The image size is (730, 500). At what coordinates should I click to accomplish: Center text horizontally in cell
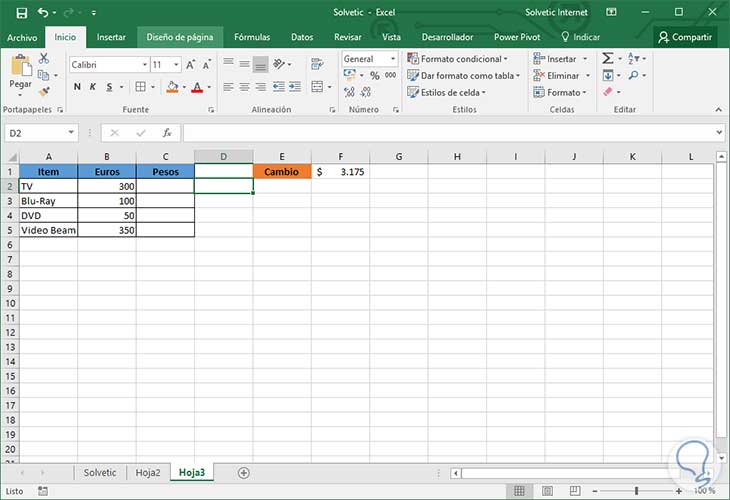coord(244,87)
